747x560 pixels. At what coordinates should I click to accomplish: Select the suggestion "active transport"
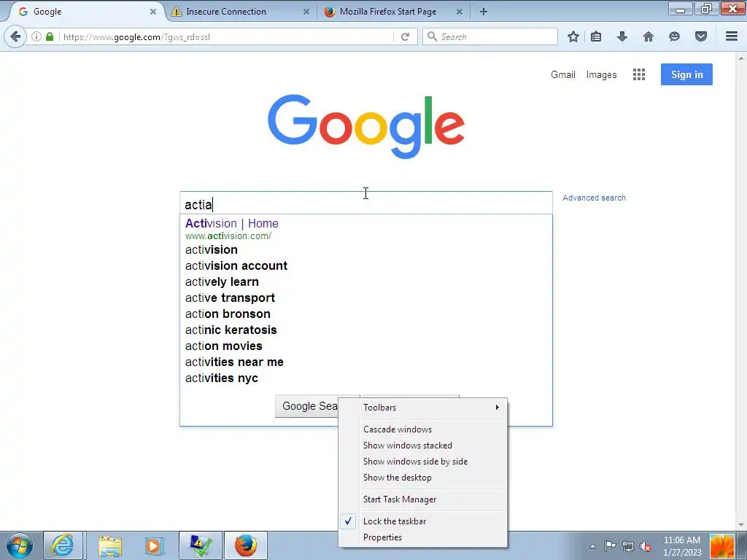point(366,298)
